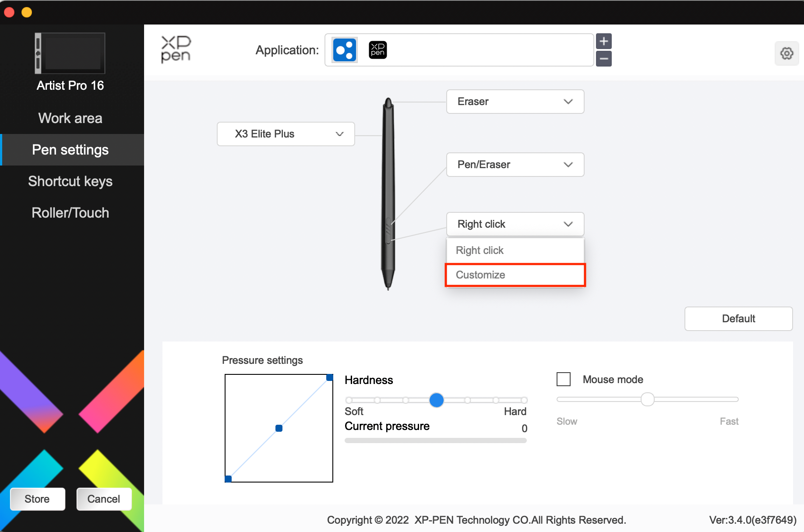Screen dimensions: 804x532
Task: Expand the Eraser function dropdown
Action: pos(515,102)
